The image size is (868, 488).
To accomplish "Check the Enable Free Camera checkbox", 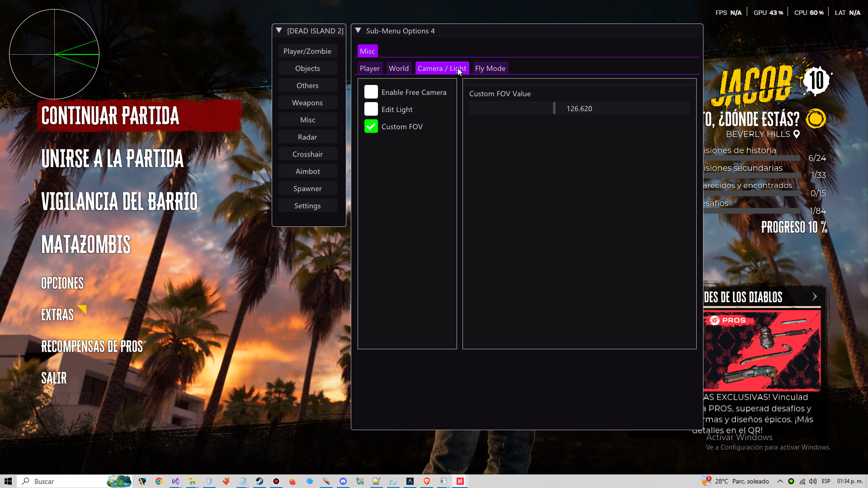I will pyautogui.click(x=371, y=92).
